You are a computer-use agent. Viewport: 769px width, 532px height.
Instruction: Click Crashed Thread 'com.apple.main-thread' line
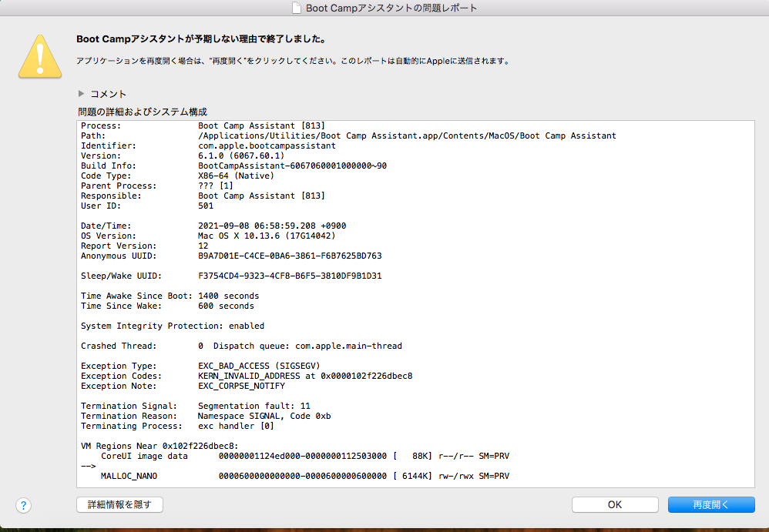pos(241,346)
